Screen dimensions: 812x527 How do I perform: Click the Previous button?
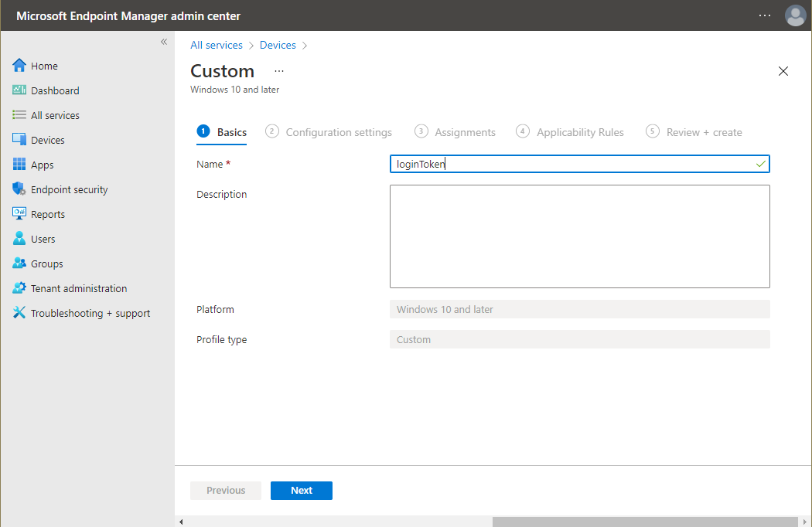(226, 490)
